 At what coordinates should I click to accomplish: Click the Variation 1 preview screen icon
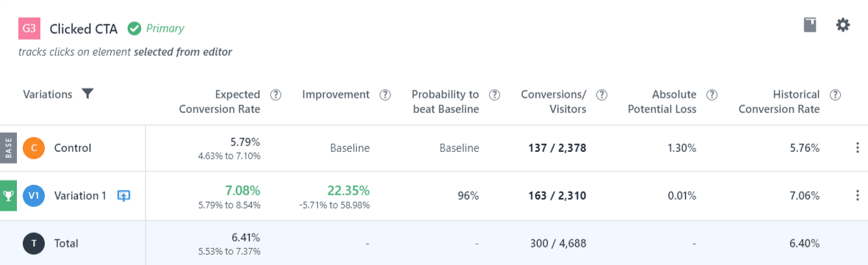(x=124, y=195)
